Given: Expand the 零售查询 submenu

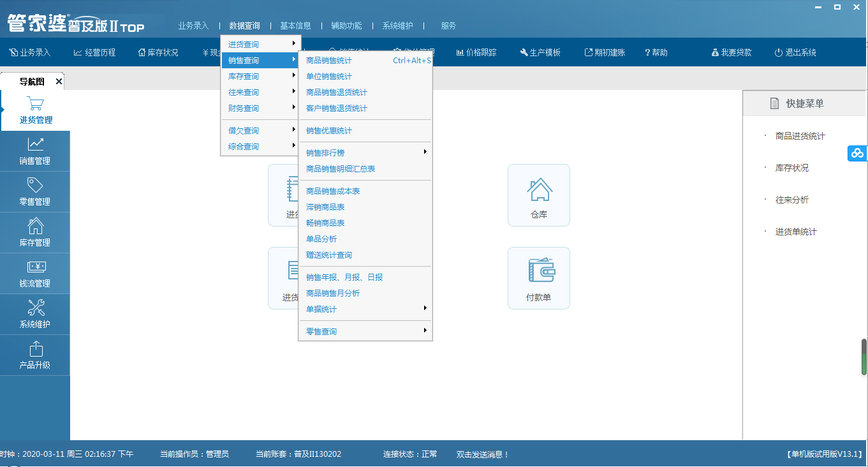Looking at the screenshot, I should coord(365,332).
